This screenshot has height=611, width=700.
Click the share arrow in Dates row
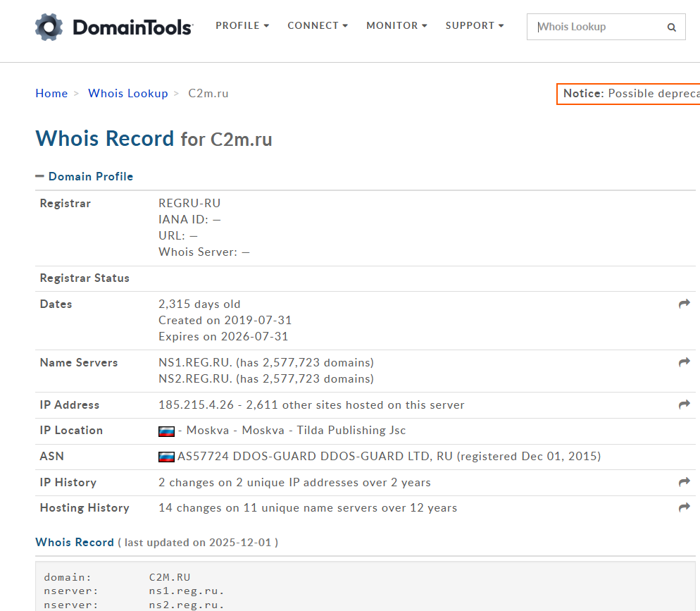(684, 304)
